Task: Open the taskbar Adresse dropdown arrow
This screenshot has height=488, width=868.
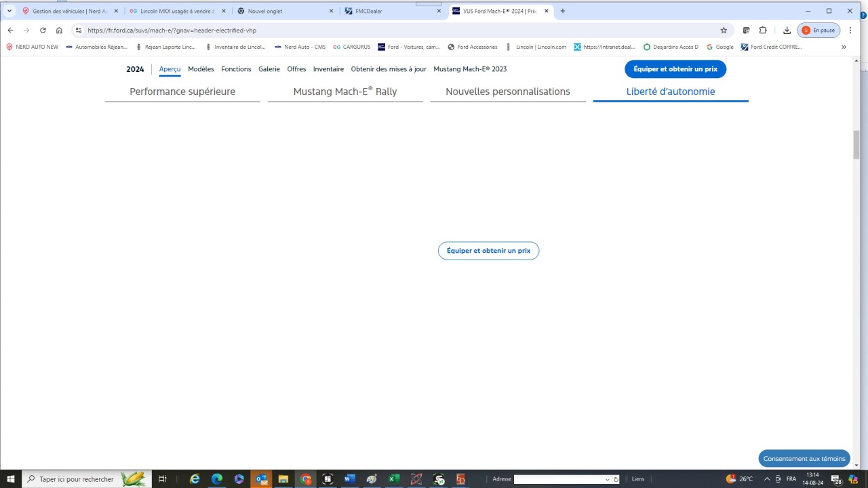Action: (607, 479)
